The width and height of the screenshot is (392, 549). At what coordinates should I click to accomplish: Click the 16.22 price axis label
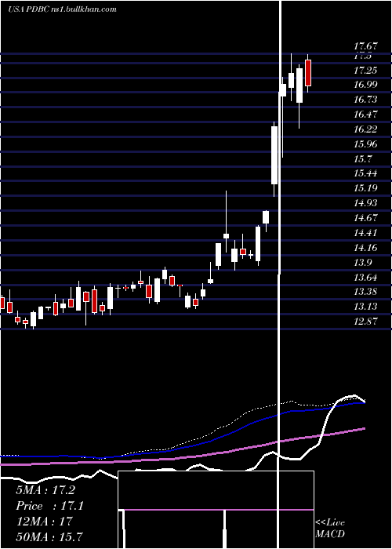[x=365, y=129]
